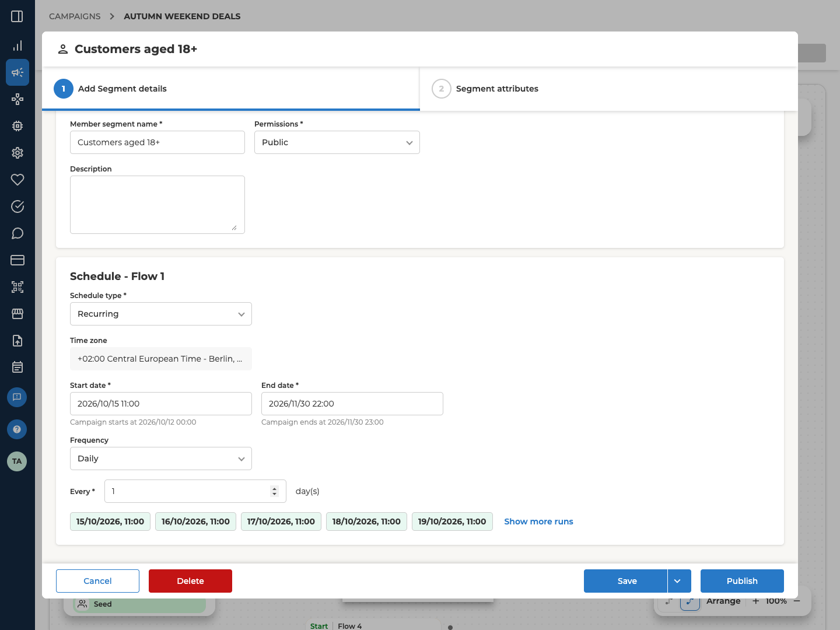Image resolution: width=840 pixels, height=630 pixels.
Task: Expand the Frequency dropdown showing Daily
Action: [161, 459]
